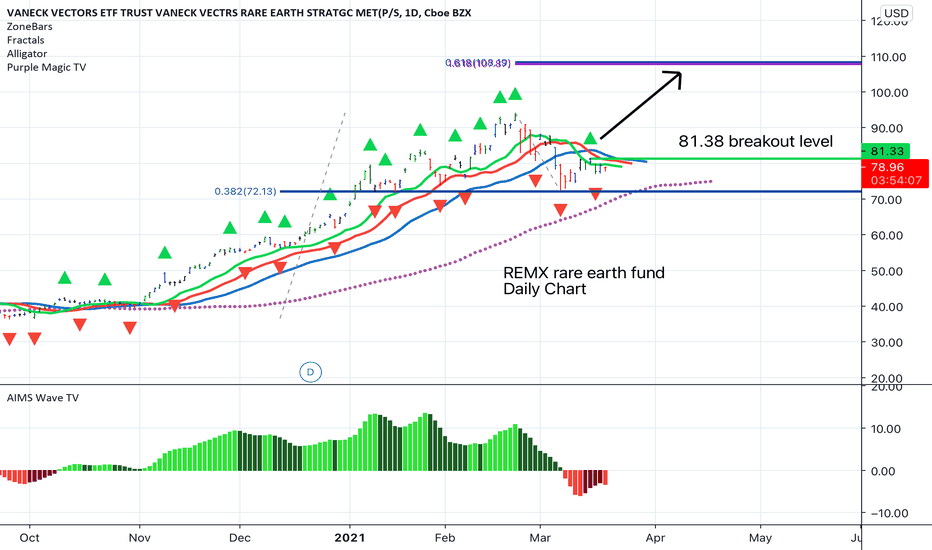The height and width of the screenshot is (550, 932).
Task: Click the 90.00 price axis label
Action: (x=887, y=128)
